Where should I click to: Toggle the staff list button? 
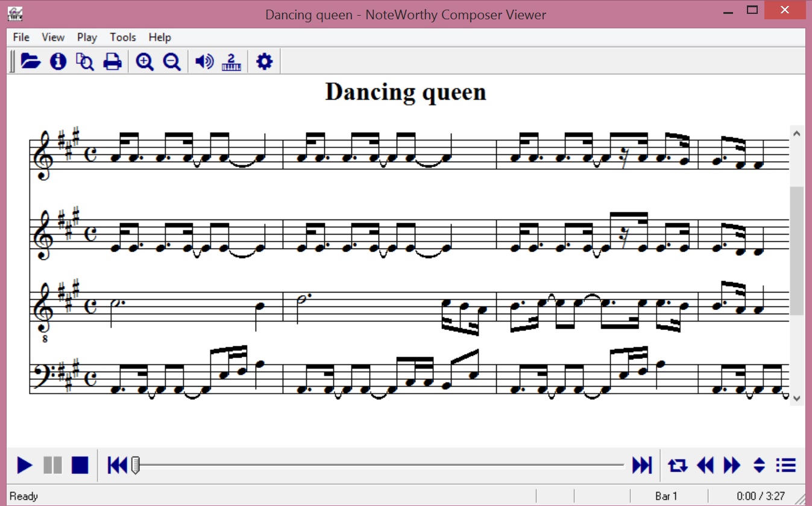coord(786,465)
